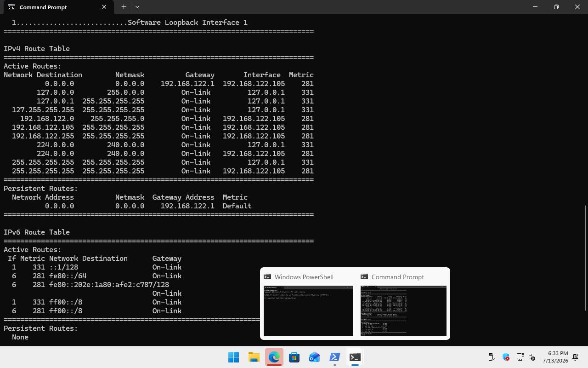Click the IPv4 "Persistent Routes:" label
This screenshot has width=588, height=368.
(41, 189)
